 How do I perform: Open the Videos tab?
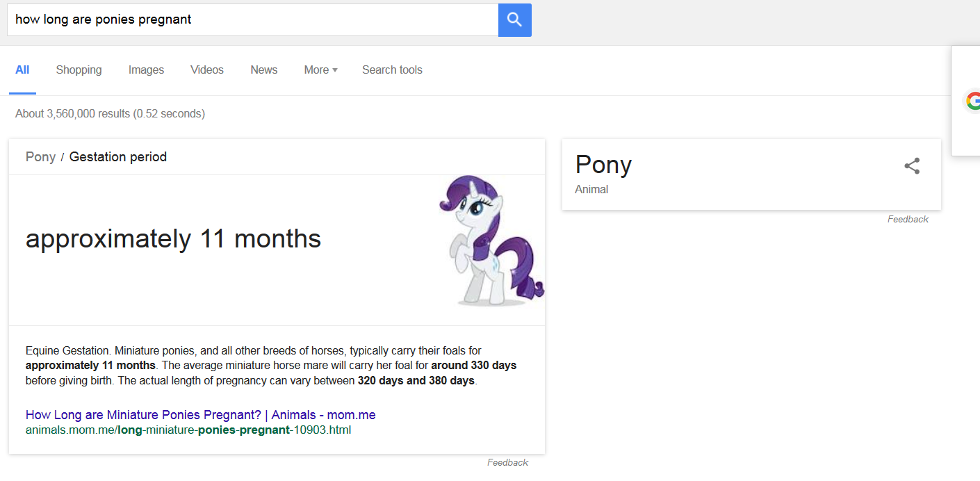pyautogui.click(x=207, y=70)
